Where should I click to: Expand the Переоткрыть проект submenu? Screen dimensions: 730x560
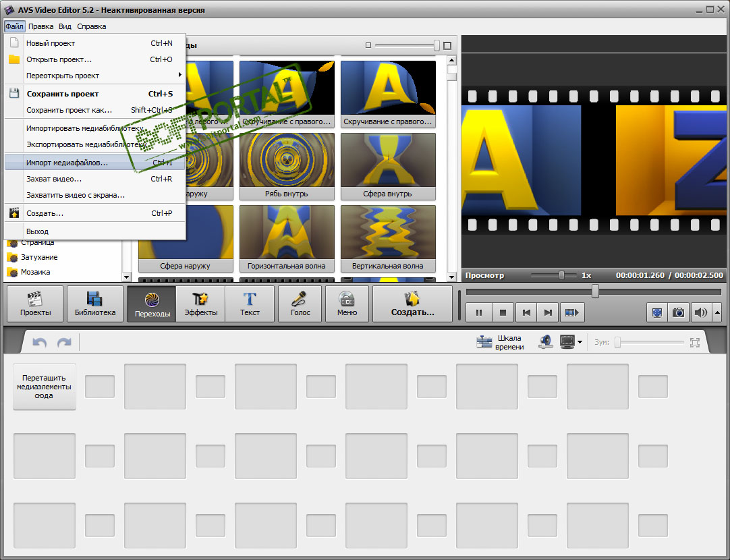[x=95, y=76]
